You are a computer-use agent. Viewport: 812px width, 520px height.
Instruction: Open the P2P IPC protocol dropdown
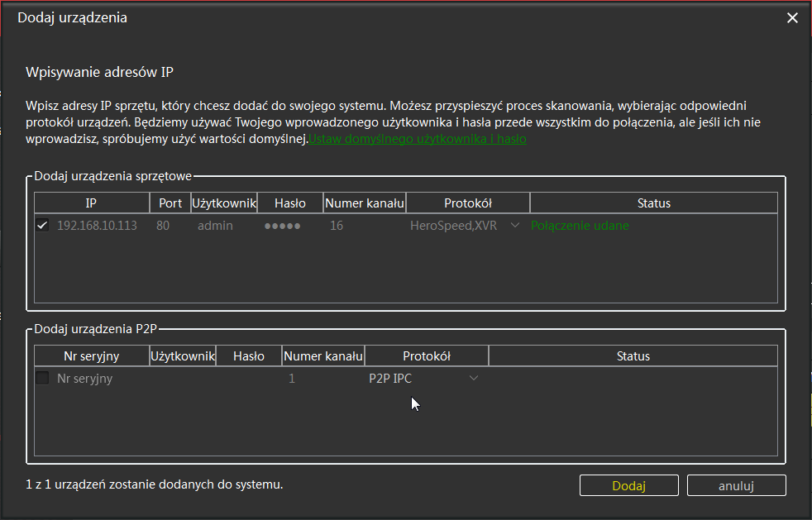474,378
